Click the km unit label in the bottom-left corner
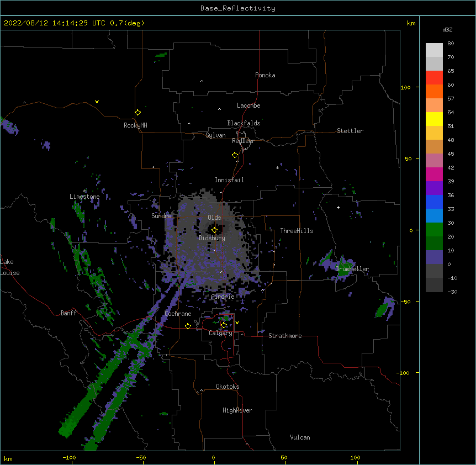 point(8,459)
